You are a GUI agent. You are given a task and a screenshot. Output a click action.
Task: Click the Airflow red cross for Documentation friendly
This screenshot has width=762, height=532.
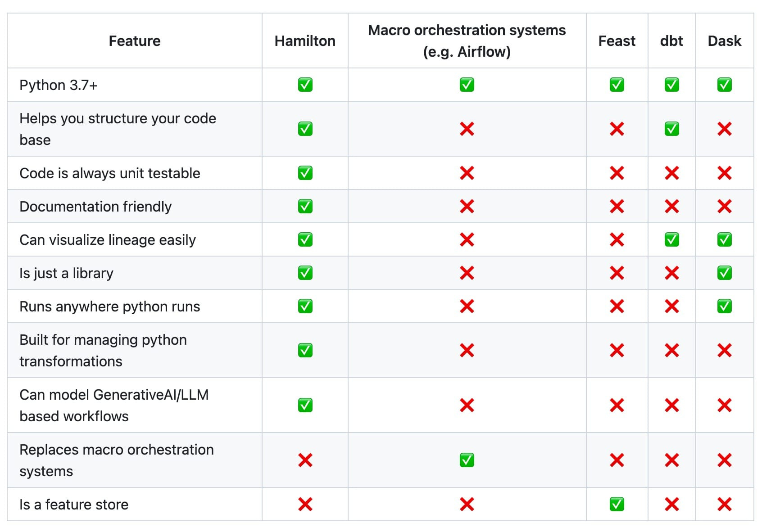[x=467, y=206]
